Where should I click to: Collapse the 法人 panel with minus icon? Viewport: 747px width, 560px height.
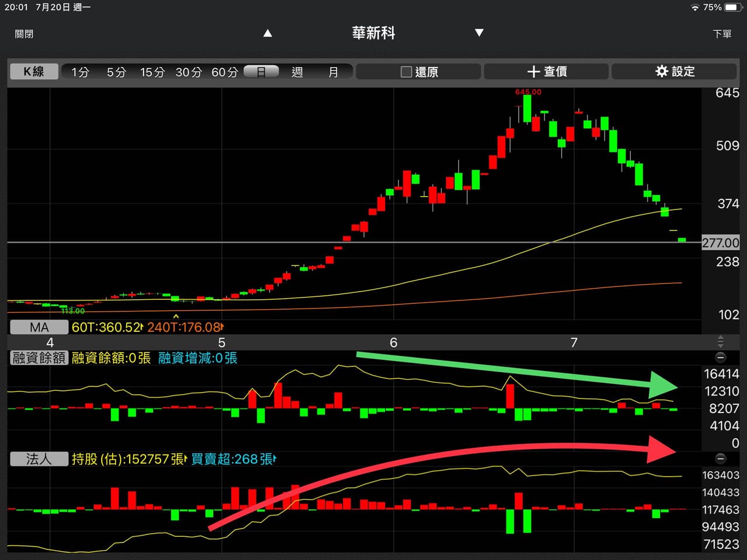[721, 458]
